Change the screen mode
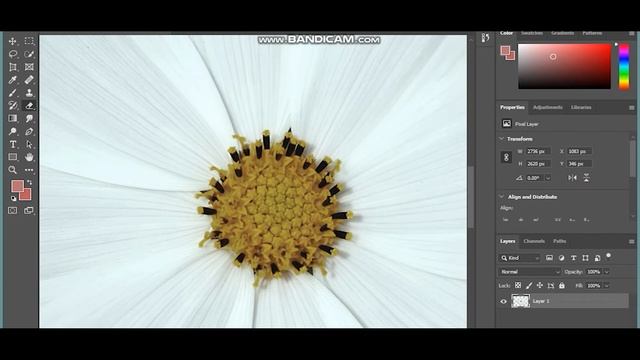Image resolution: width=640 pixels, height=360 pixels. click(x=29, y=211)
